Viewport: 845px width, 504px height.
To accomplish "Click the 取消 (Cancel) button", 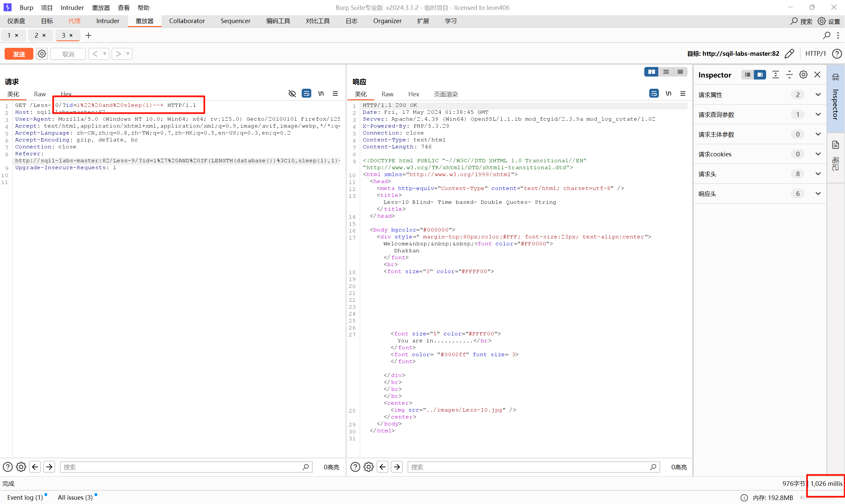I will point(68,54).
